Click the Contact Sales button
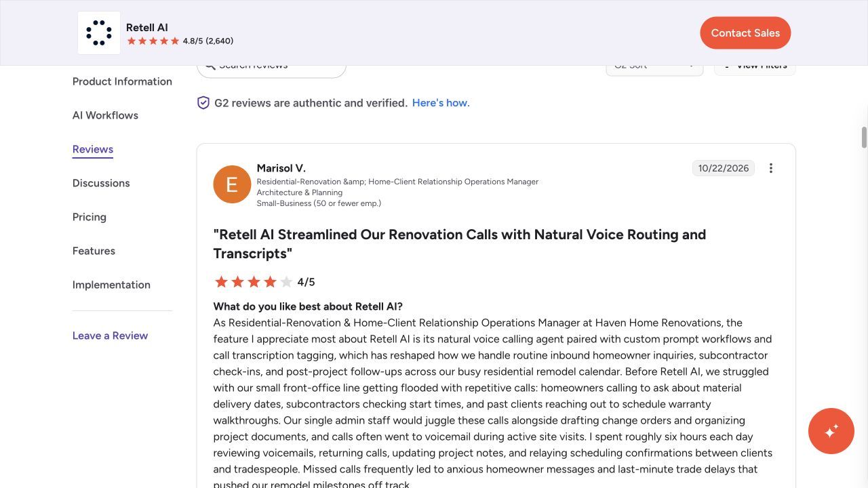The height and width of the screenshot is (488, 868). (x=745, y=33)
